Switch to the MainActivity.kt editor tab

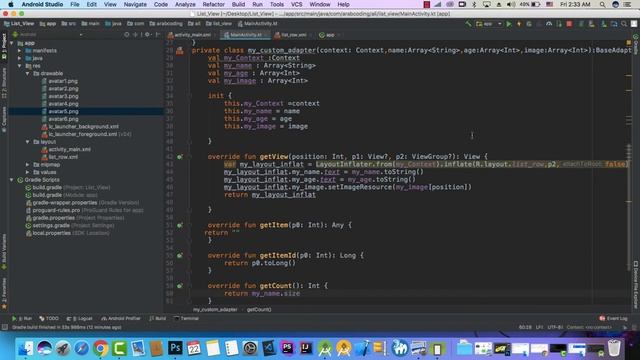coord(245,35)
